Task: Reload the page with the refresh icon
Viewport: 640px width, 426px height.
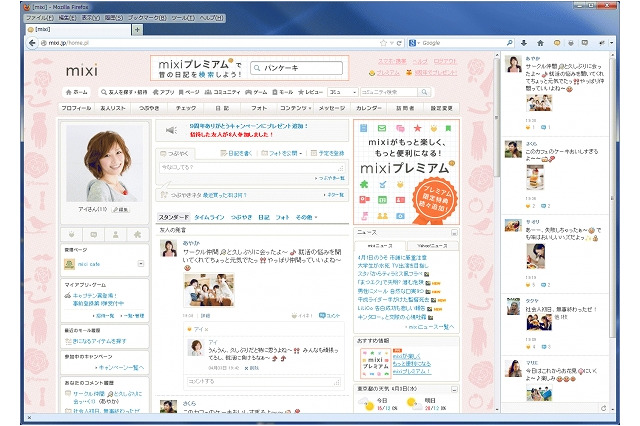Action: pos(399,42)
